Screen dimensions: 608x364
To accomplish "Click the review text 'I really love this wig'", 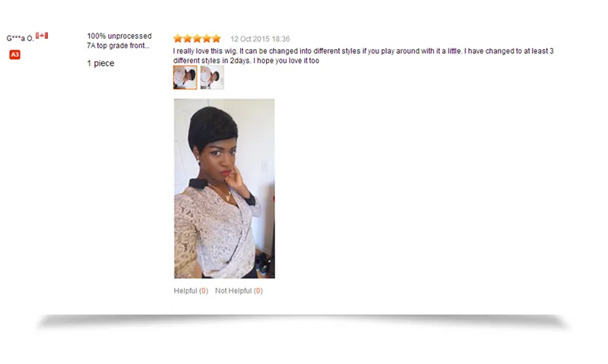I will [204, 51].
